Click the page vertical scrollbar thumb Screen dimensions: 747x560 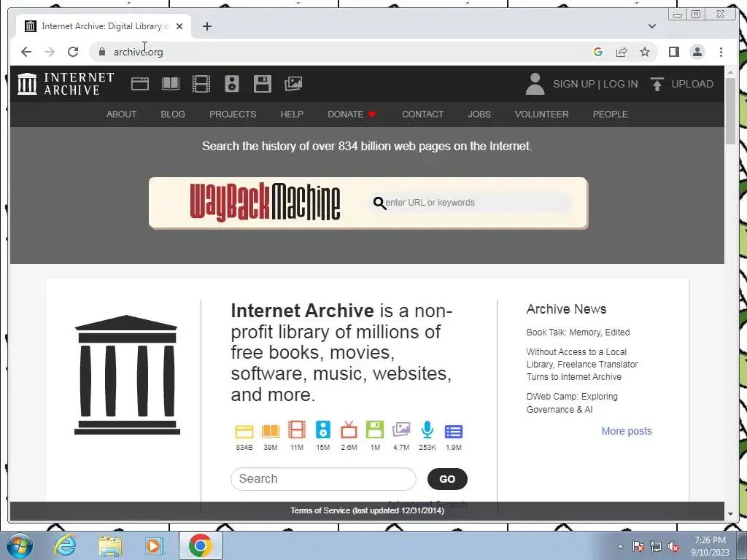(x=730, y=111)
